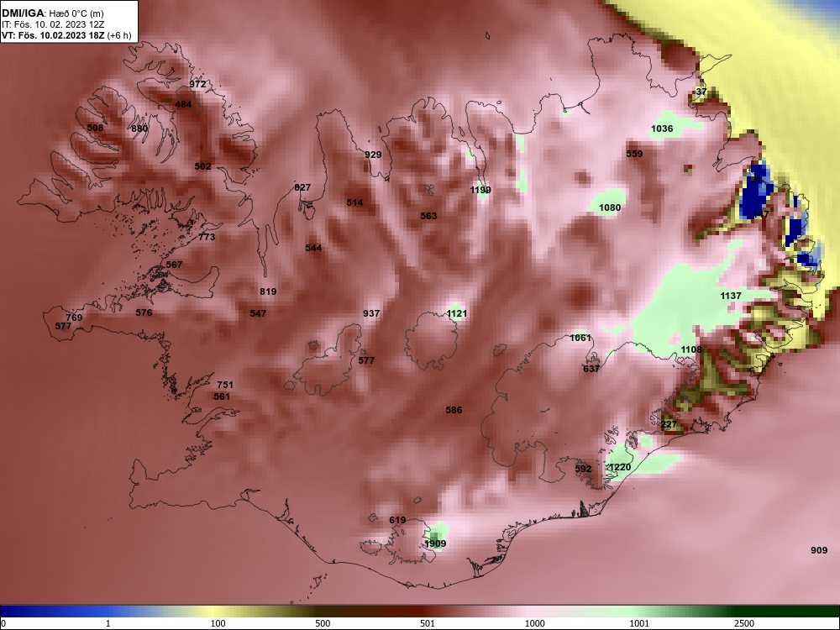
Task: Select the 544 height value
Action: point(313,248)
